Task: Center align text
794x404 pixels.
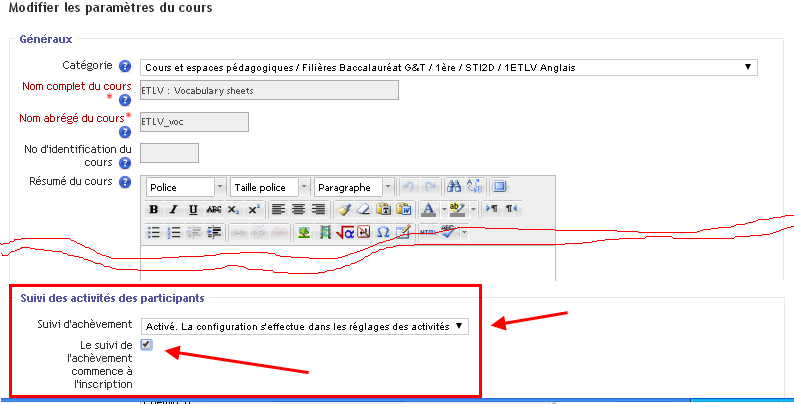Action: click(x=298, y=209)
